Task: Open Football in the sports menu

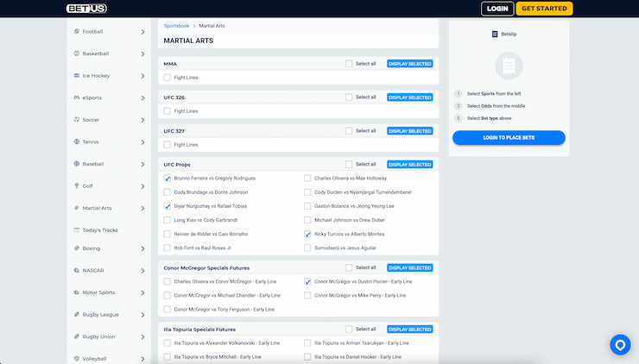Action: pos(92,31)
